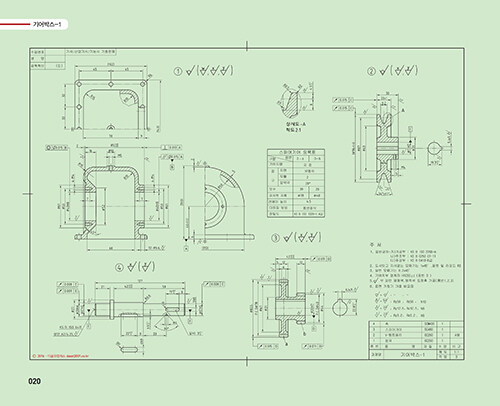Select the 기어박스-1 title in title block

[x=412, y=355]
